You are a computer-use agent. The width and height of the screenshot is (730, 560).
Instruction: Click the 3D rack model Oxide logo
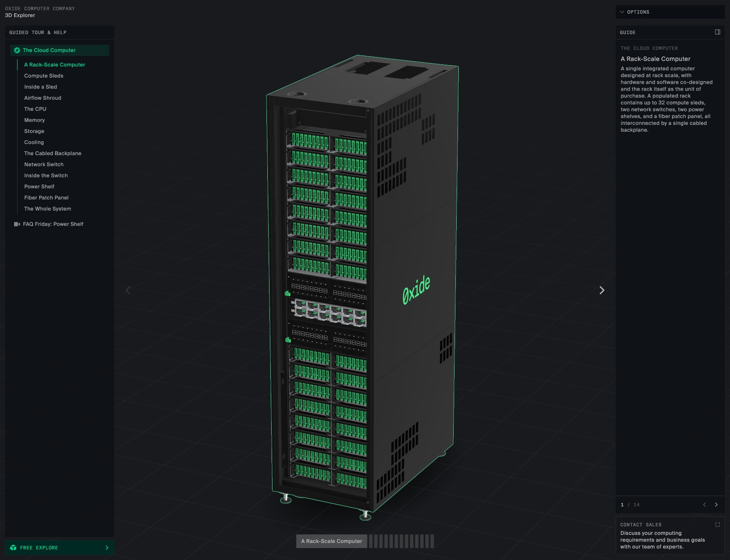pyautogui.click(x=416, y=290)
